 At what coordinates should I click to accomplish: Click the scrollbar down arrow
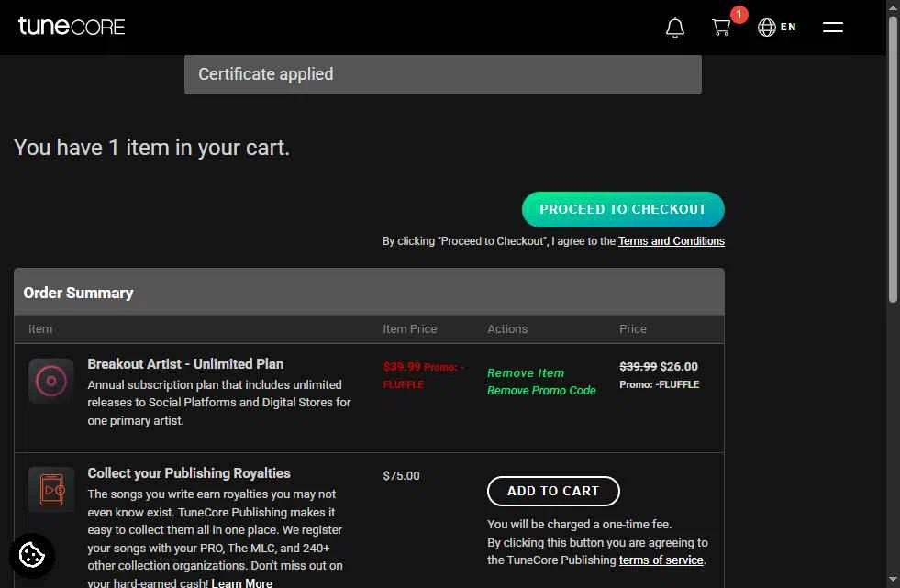click(893, 580)
